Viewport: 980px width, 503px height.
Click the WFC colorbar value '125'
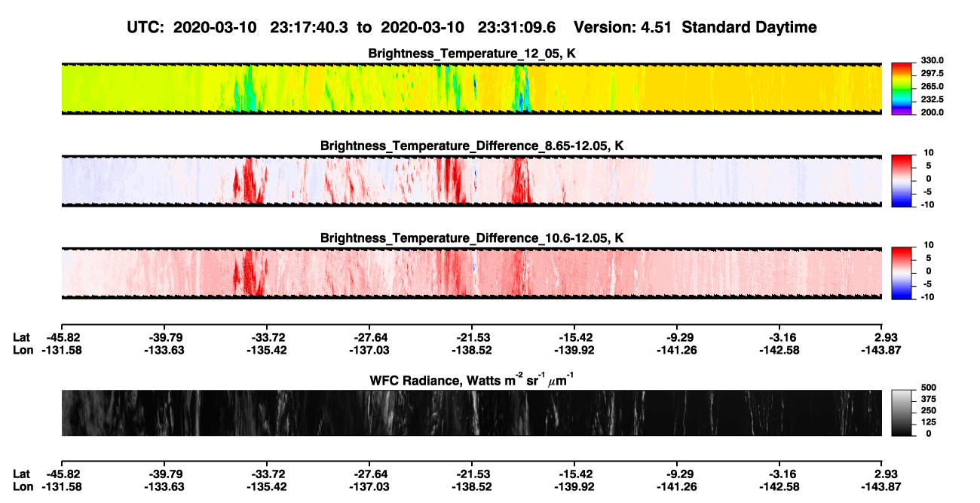[929, 422]
